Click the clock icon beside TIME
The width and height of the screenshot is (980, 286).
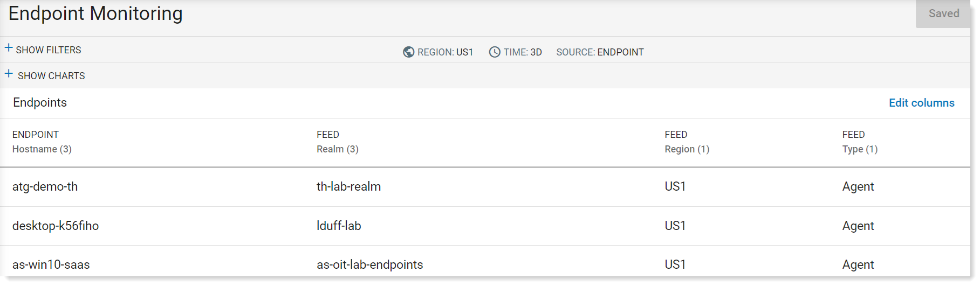(495, 52)
